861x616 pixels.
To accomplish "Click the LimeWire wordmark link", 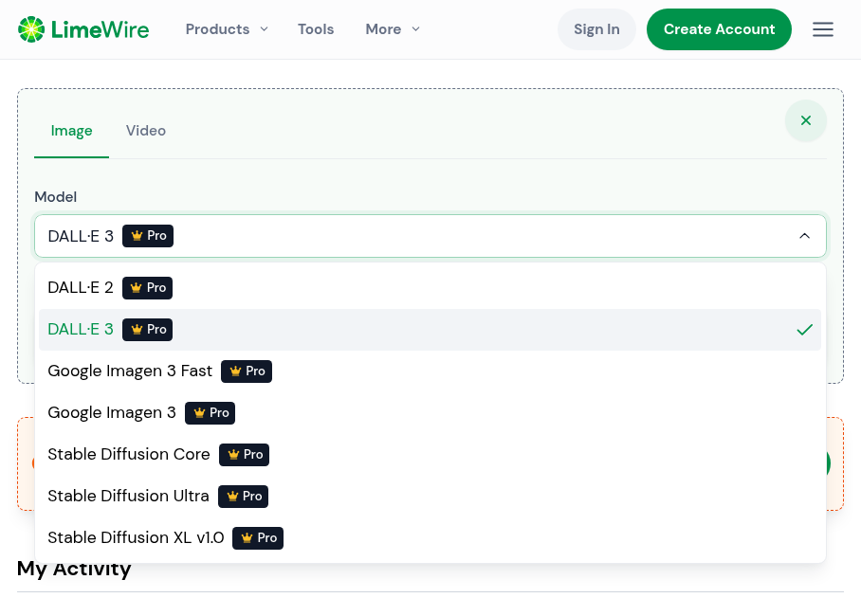I will point(100,29).
